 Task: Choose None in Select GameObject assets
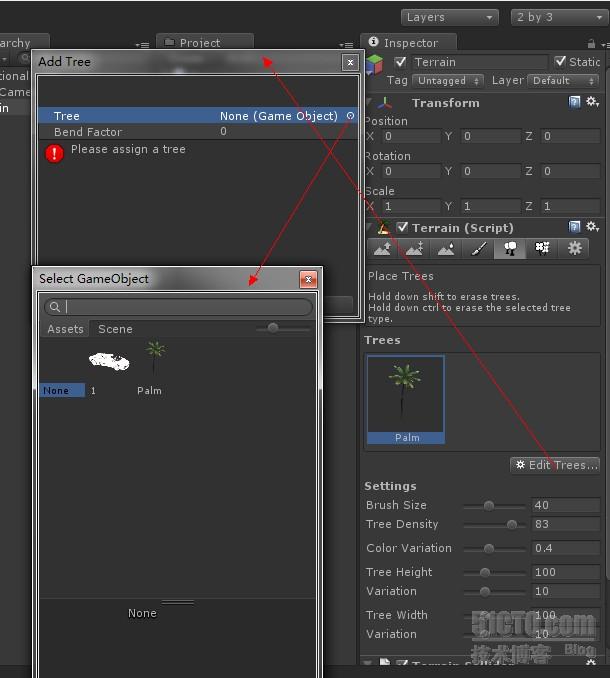(62, 390)
